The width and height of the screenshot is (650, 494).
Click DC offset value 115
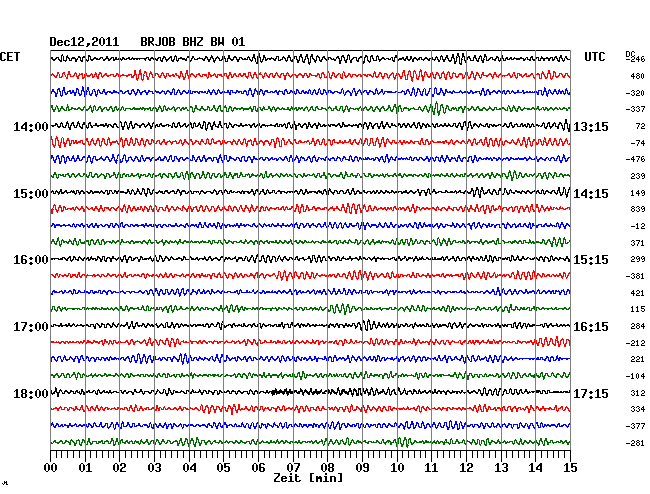coord(638,309)
